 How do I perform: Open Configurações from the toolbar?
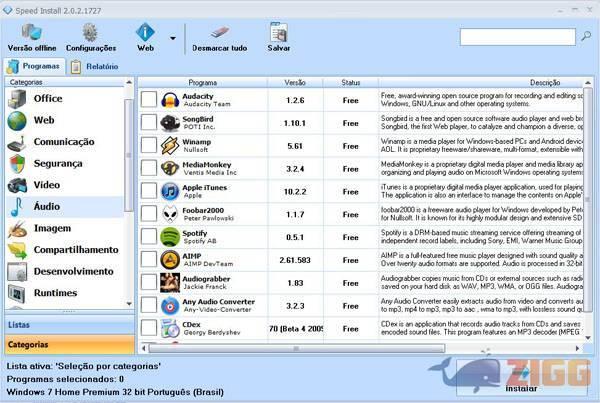point(91,30)
